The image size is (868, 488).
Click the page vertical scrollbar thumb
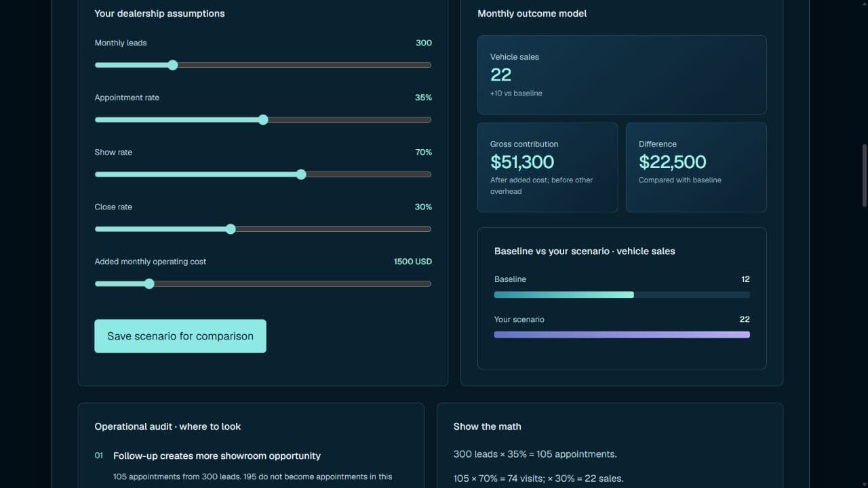click(x=864, y=176)
